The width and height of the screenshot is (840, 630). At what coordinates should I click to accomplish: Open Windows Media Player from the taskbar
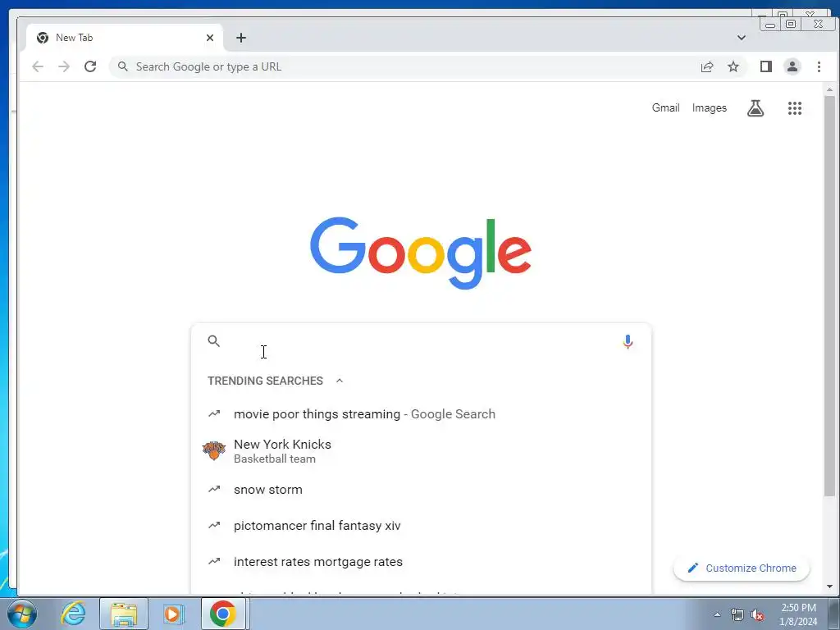pyautogui.click(x=172, y=614)
